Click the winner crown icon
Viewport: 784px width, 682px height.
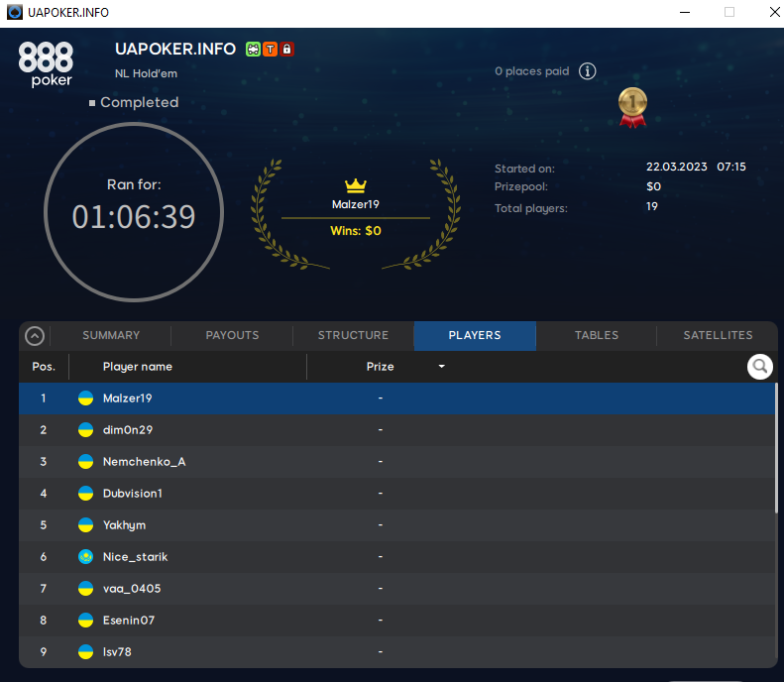(x=356, y=185)
